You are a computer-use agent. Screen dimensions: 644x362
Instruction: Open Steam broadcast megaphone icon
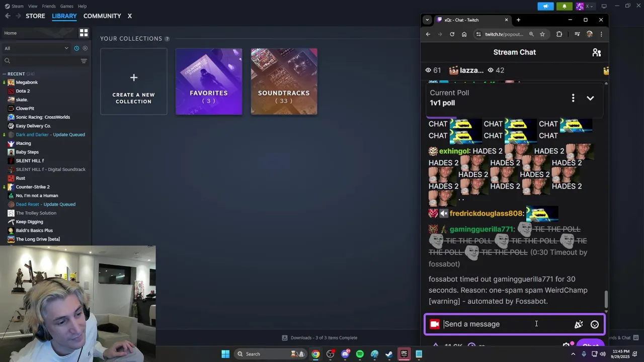545,6
